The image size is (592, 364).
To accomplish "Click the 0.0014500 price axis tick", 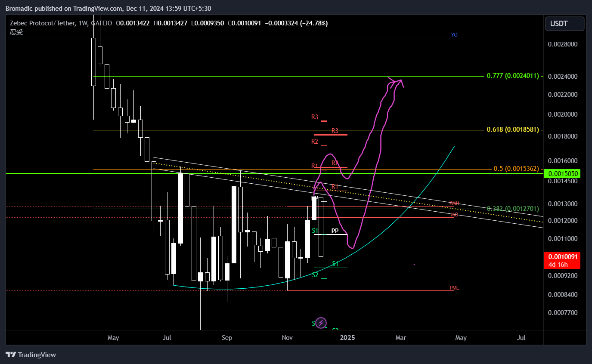I will (562, 182).
